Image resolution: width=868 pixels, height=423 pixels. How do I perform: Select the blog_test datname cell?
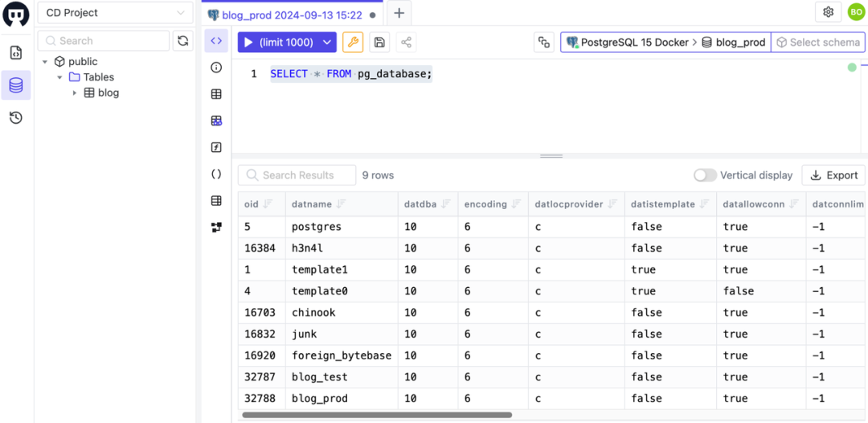coord(342,377)
